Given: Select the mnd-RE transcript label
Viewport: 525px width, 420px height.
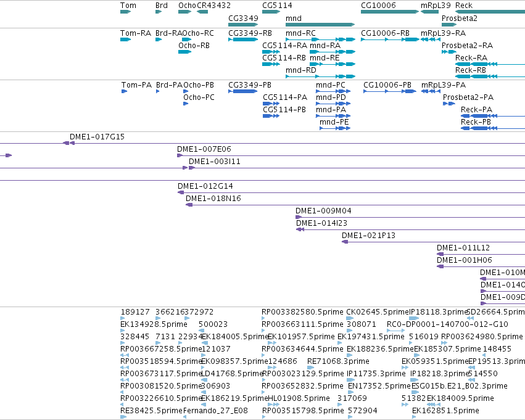Looking at the screenshot, I should click(325, 58).
